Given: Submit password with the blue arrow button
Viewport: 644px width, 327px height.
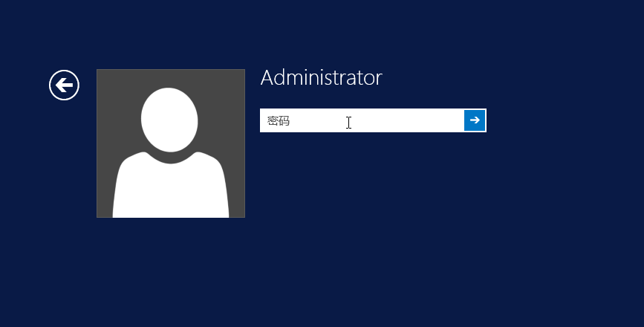Looking at the screenshot, I should pos(475,120).
